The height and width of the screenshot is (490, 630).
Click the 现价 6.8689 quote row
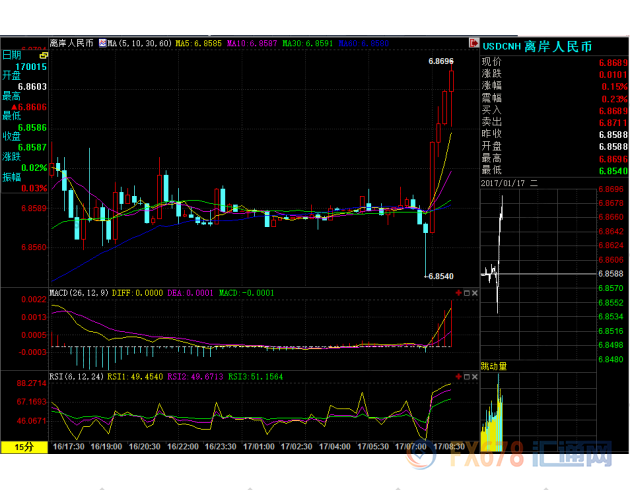pos(554,62)
